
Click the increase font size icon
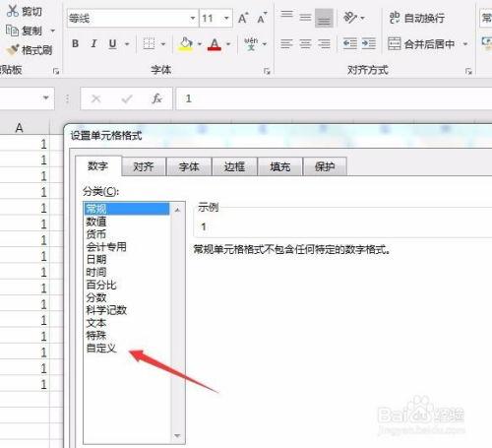coord(243,18)
